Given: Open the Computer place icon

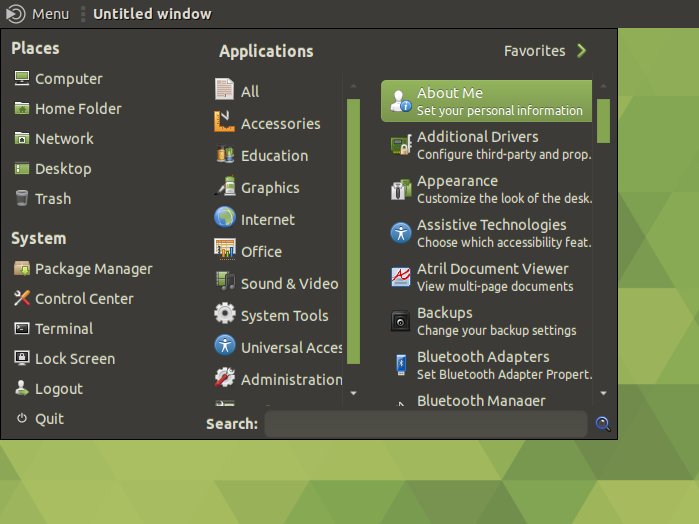Looking at the screenshot, I should (21, 78).
